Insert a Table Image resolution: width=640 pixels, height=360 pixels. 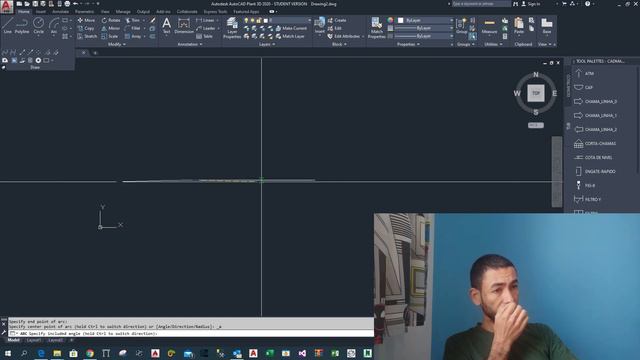(x=204, y=36)
